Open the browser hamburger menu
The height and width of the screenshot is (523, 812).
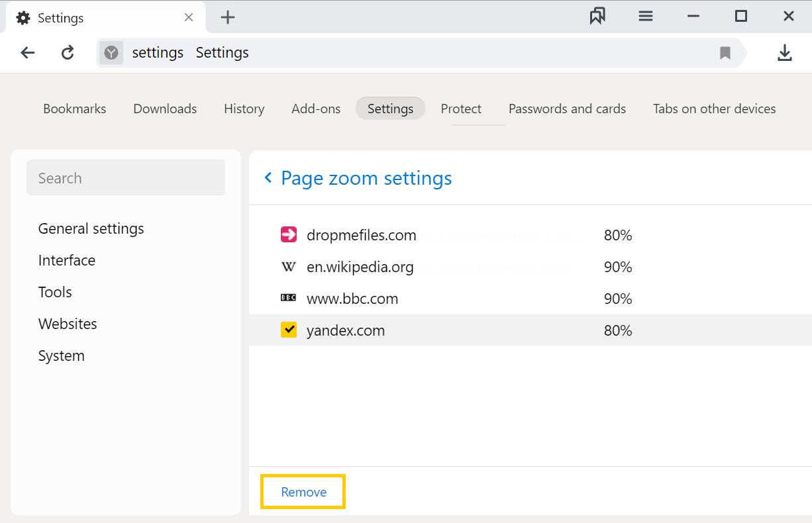click(646, 17)
